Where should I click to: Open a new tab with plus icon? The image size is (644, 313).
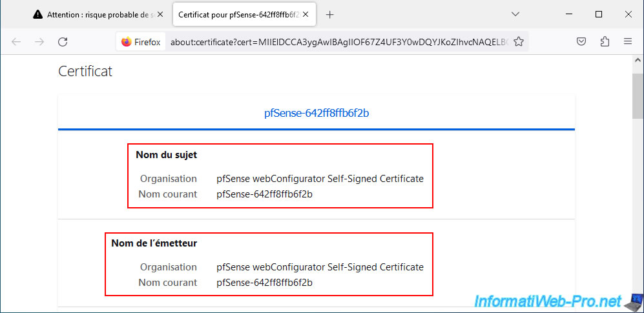click(329, 15)
